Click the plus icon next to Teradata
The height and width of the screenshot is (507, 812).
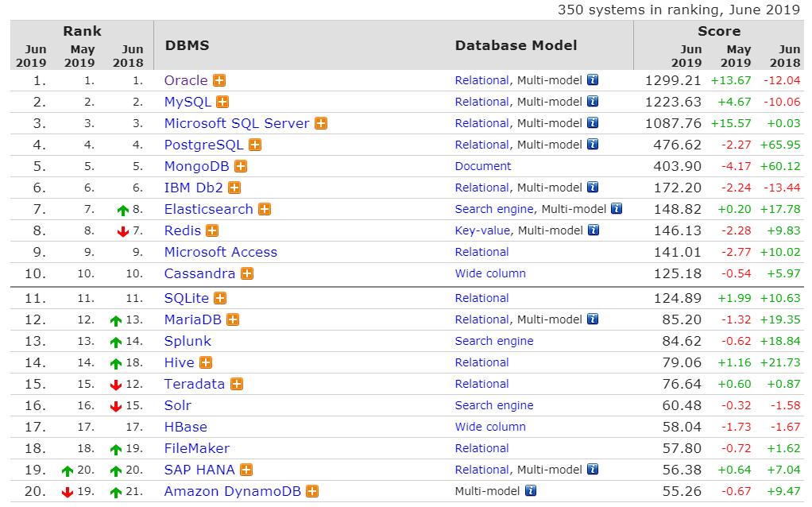point(237,384)
